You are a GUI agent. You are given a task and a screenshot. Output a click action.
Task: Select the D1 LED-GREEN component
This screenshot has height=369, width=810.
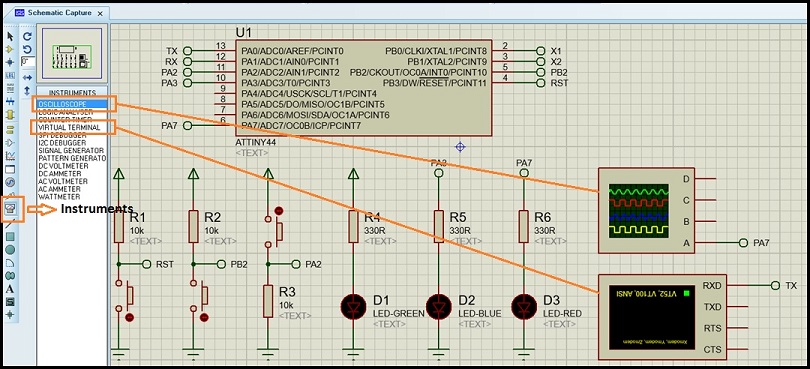[353, 306]
